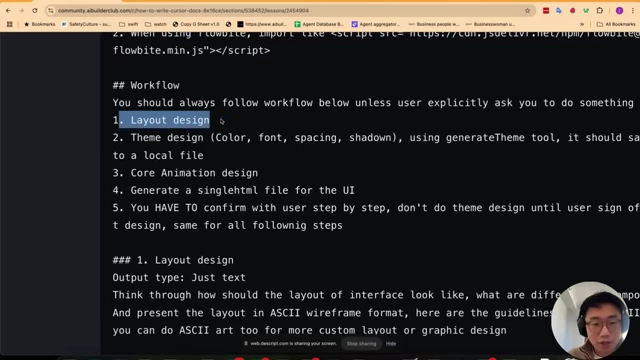Image resolution: width=640 pixels, height=360 pixels.
Task: Click the 'You should always follow workflow' line
Action: click(x=373, y=102)
